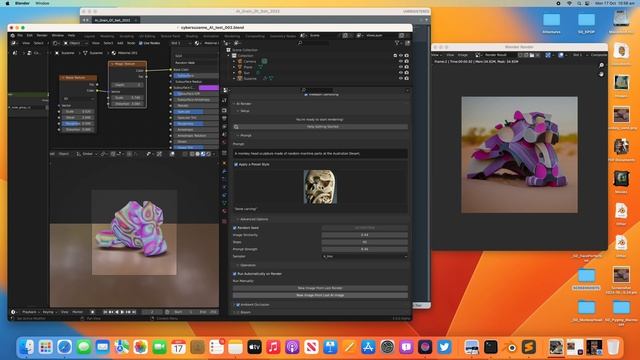Click the prompt text input field
640x360 pixels.
tap(320, 154)
